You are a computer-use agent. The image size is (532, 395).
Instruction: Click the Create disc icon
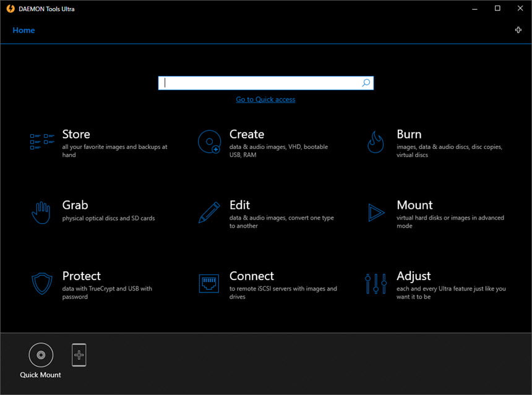[x=209, y=142]
